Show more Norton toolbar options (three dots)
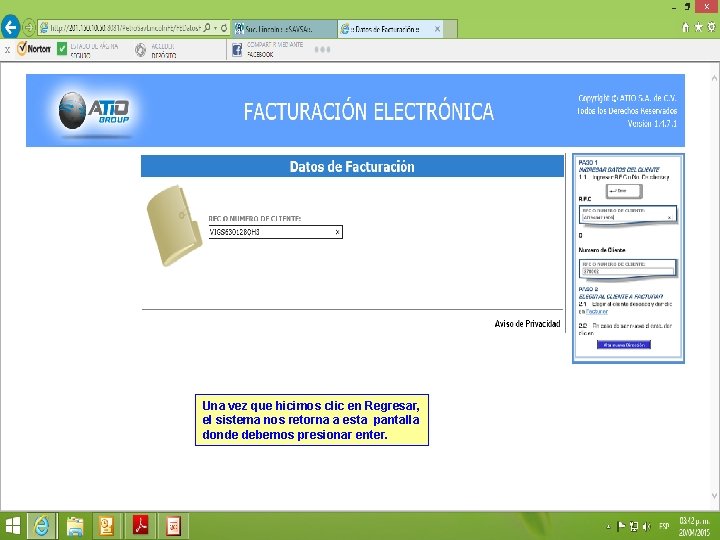The image size is (720, 540). tap(322, 49)
